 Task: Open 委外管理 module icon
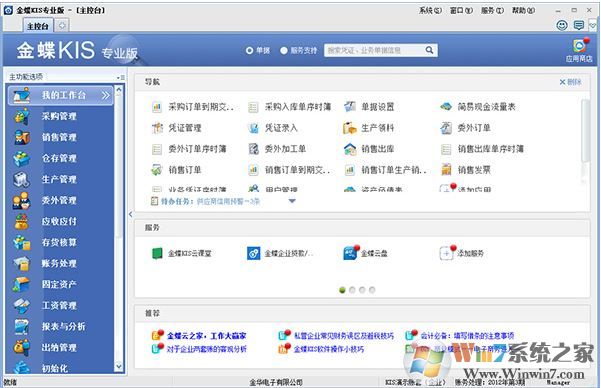22,201
